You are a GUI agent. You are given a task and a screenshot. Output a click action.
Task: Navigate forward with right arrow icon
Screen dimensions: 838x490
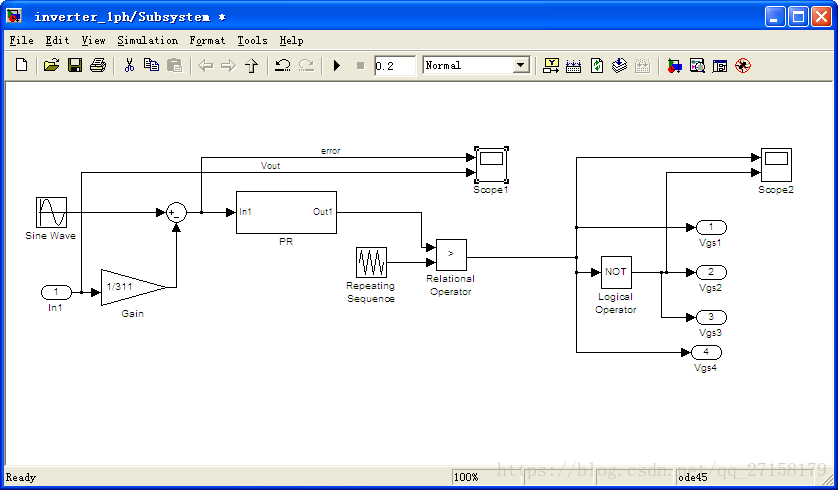228,66
